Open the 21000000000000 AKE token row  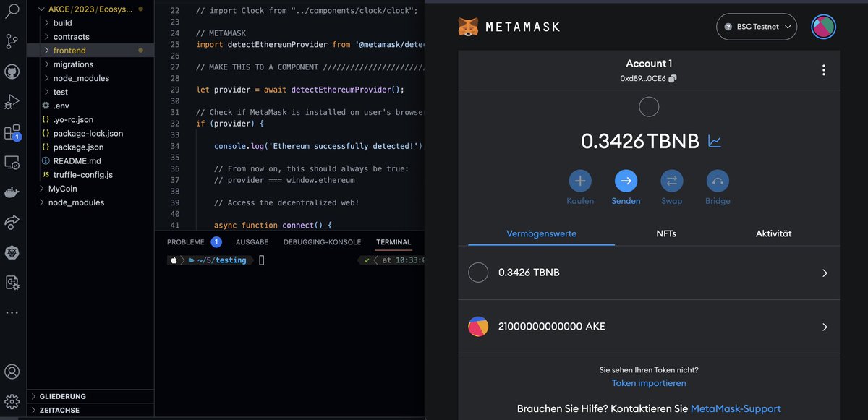click(649, 327)
